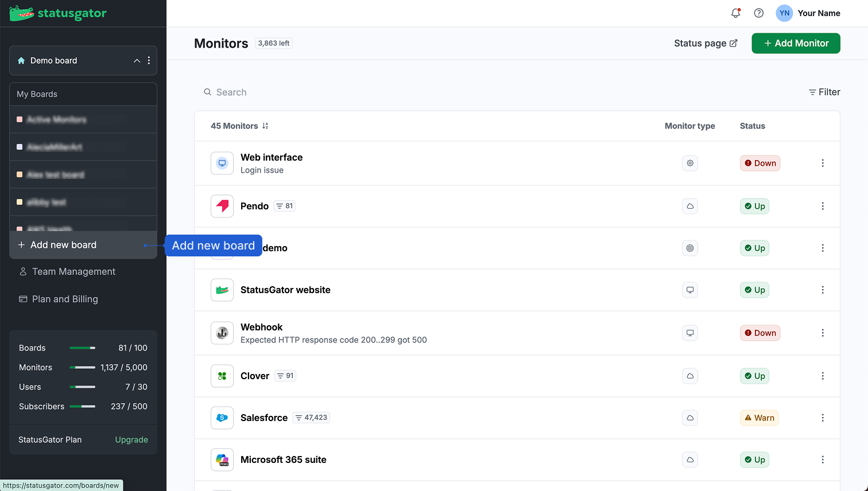Screen dimensions: 868x491
Task: Click Add new board in sidebar
Action: click(x=83, y=245)
